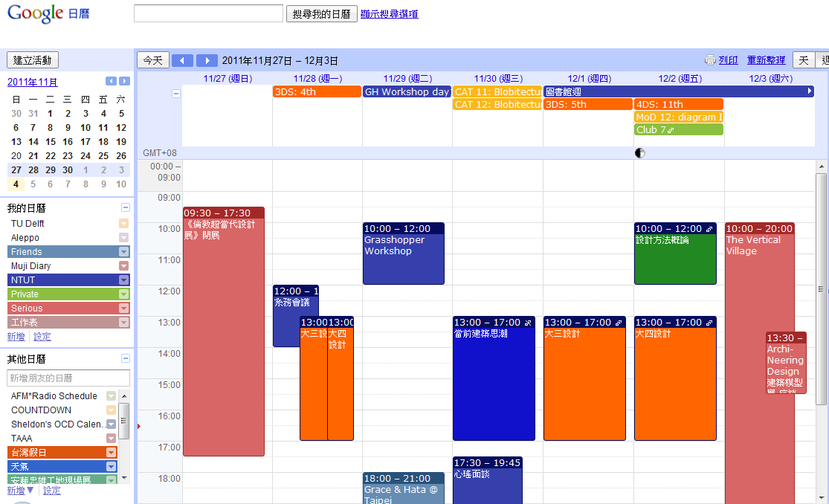Open dropdown for 台灣假日 calendar
The width and height of the screenshot is (829, 504).
pyautogui.click(x=111, y=452)
